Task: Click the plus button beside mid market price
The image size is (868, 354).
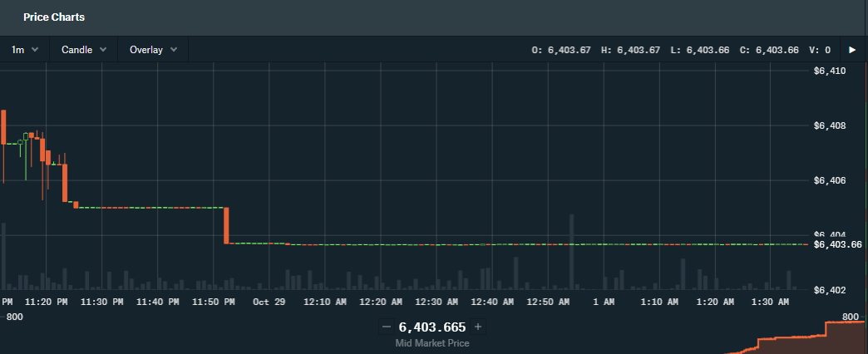Action: (478, 327)
